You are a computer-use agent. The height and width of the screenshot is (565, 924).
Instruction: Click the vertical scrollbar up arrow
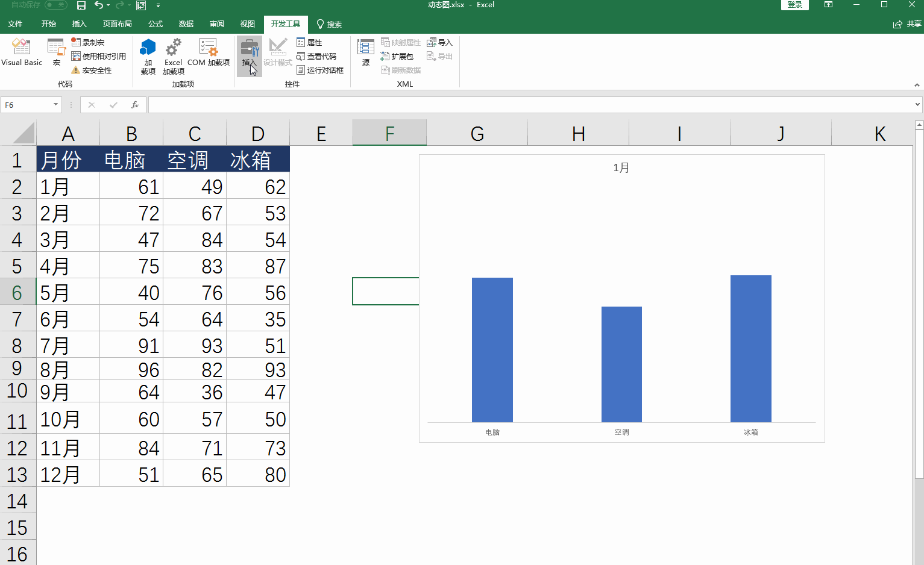pyautogui.click(x=919, y=125)
